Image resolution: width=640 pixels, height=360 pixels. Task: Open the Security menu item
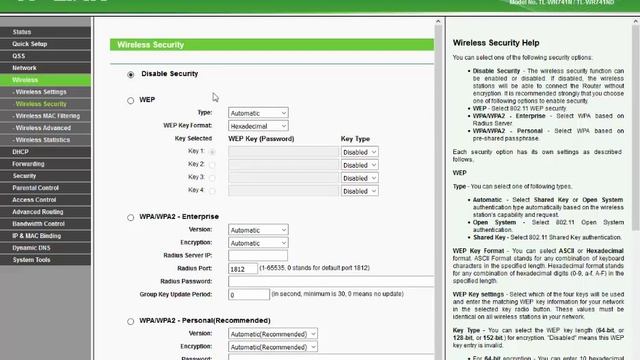[x=45, y=176]
